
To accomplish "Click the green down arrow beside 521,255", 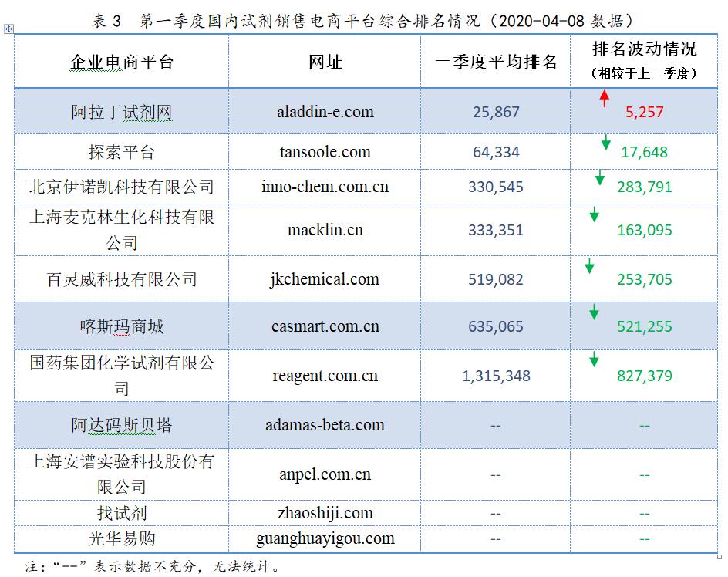I will pyautogui.click(x=594, y=312).
